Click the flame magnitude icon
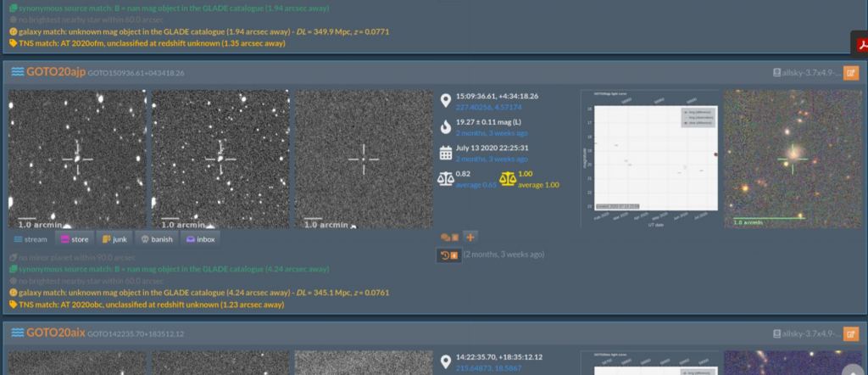The height and width of the screenshot is (375, 868). pos(446,127)
